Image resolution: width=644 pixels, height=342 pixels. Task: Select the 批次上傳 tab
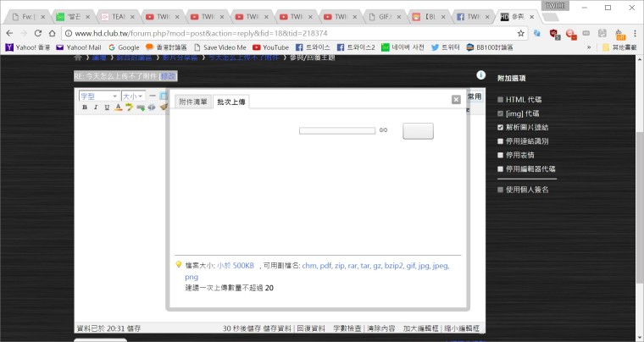point(231,102)
